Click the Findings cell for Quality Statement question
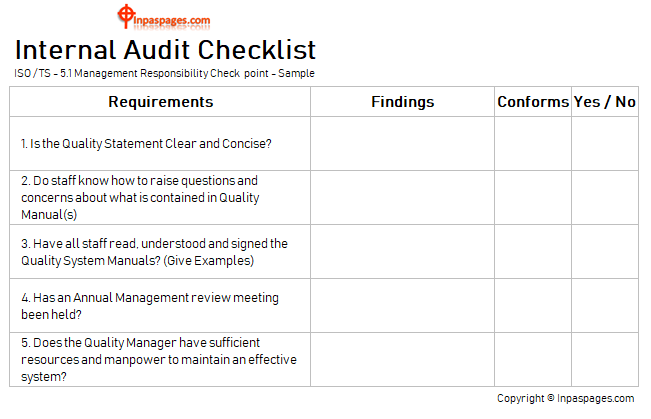Screen dimensions: 651x419 pos(403,144)
